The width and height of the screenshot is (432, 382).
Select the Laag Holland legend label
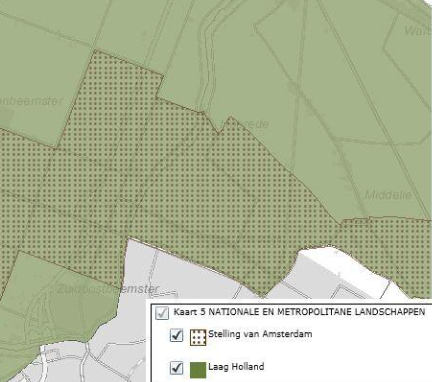236,367
